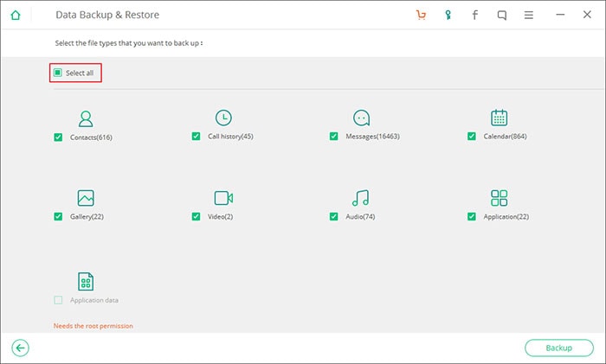Click the Audio music note icon
This screenshot has height=364, width=606.
coord(361,198)
